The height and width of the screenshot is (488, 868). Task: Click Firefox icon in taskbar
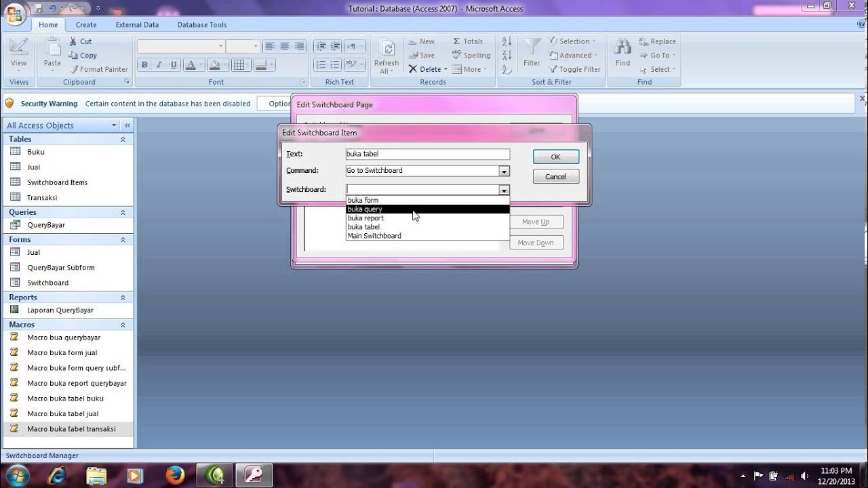point(175,475)
